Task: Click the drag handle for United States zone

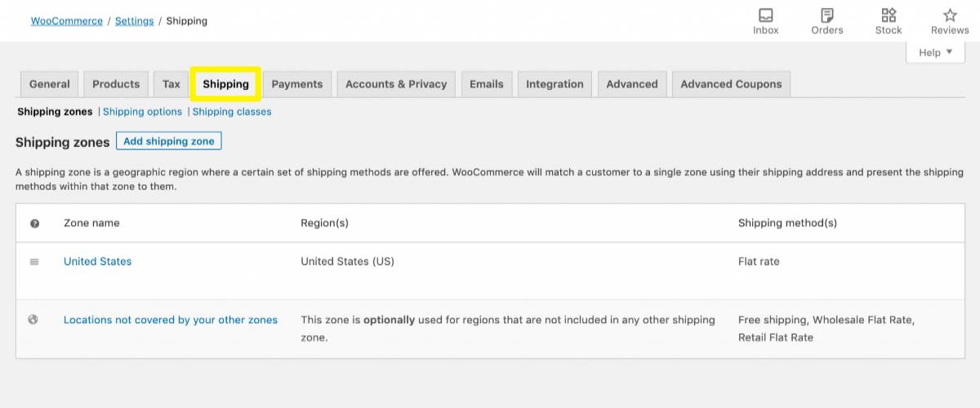Action: pos(34,262)
